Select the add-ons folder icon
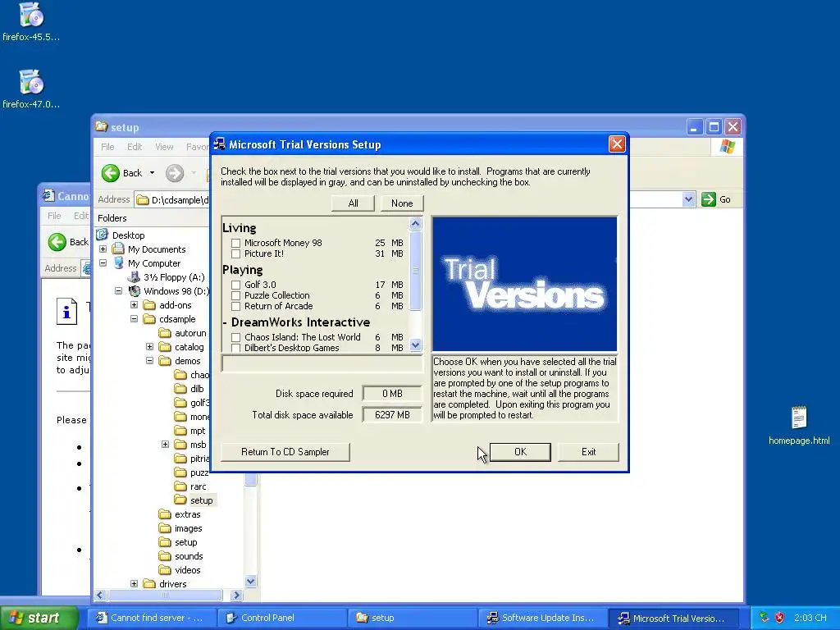Viewport: 840px width, 630px height. [x=150, y=305]
